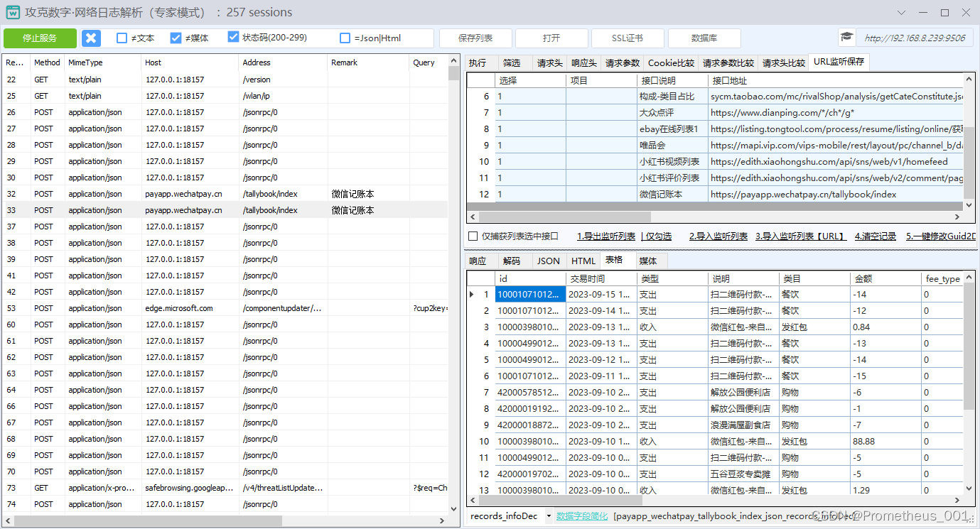Click 4.清空记录 link

(x=876, y=236)
